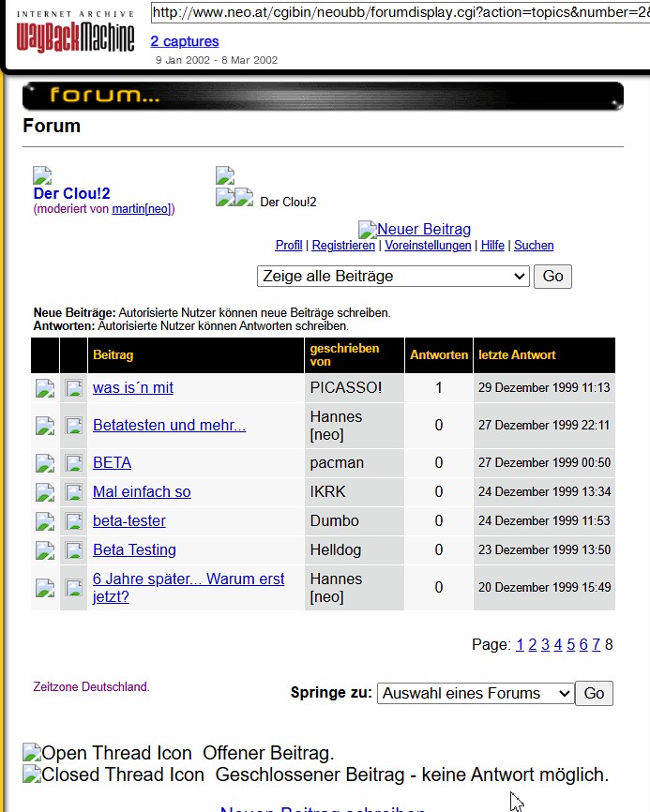The height and width of the screenshot is (812, 650).
Task: Click message icon in 'Betatesten und mehr' row
Action: coord(73,425)
